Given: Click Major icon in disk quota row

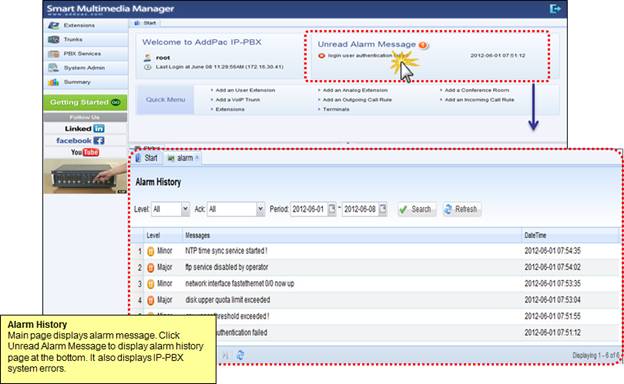Looking at the screenshot, I should [x=150, y=300].
